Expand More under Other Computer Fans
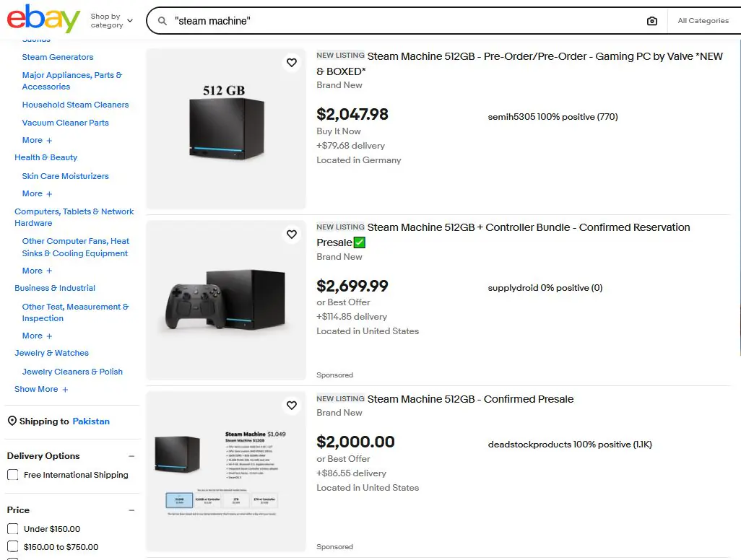Viewport: 741px width, 560px height. tap(37, 271)
